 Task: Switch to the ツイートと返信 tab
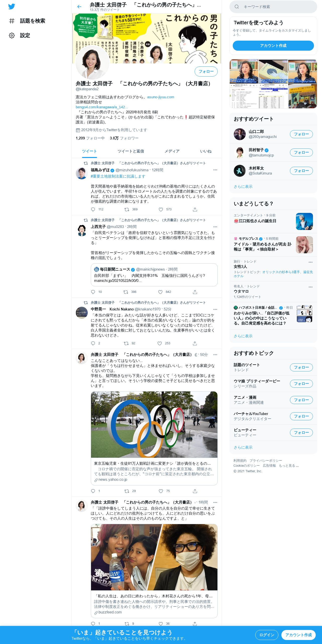(131, 151)
